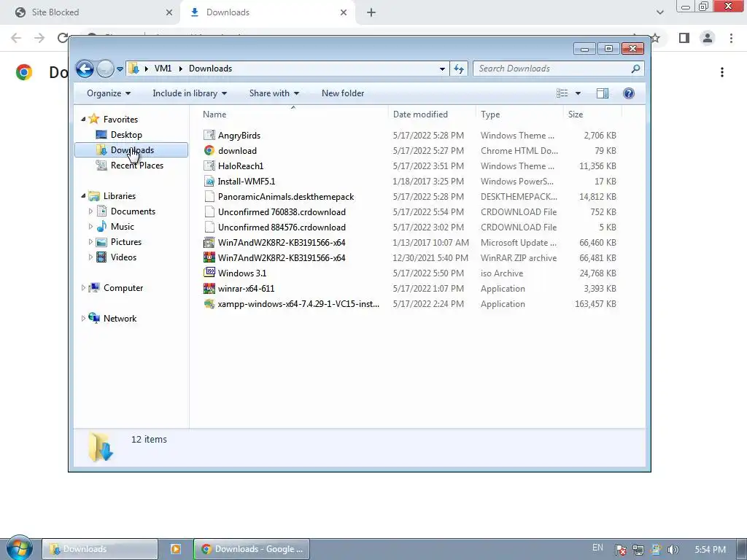Select the Install-WMF5.1 script icon
747x560 pixels.
pos(209,182)
